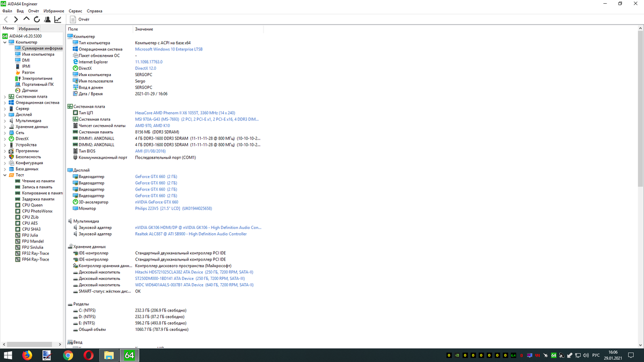Open CPU Queen benchmark
Image resolution: width=644 pixels, height=362 pixels.
click(x=32, y=205)
